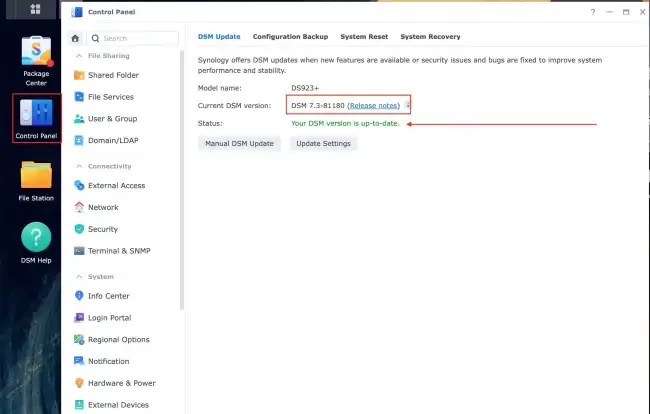Select Hardware & Power in sidebar
The image size is (650, 414).
[x=121, y=383]
